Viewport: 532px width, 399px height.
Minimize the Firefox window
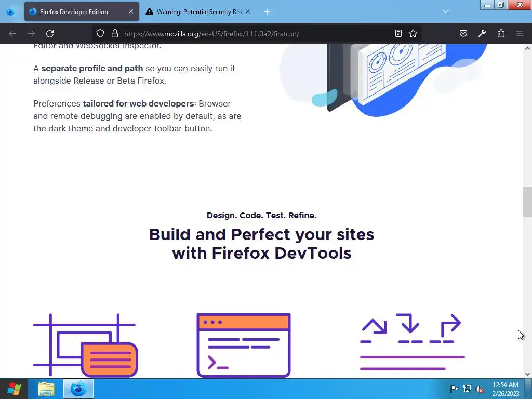[x=487, y=5]
